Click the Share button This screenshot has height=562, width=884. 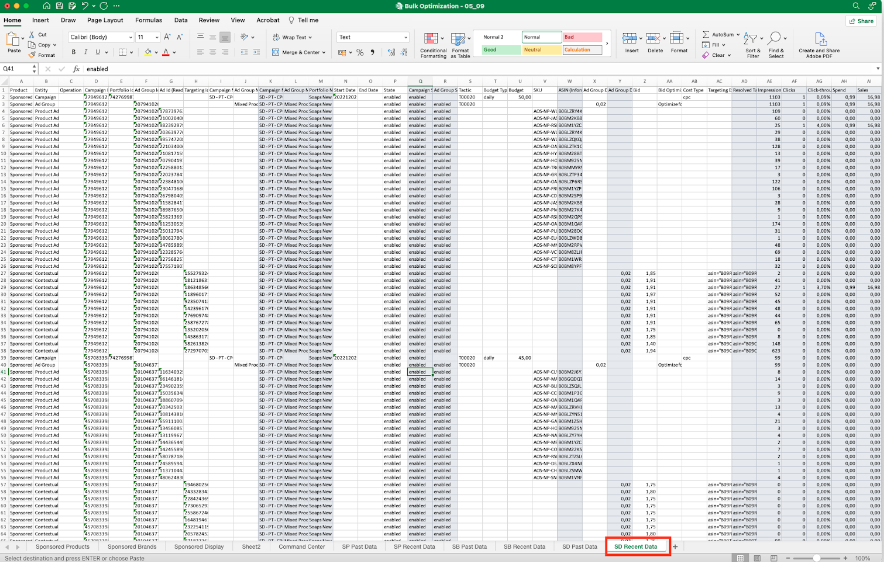click(x=860, y=19)
